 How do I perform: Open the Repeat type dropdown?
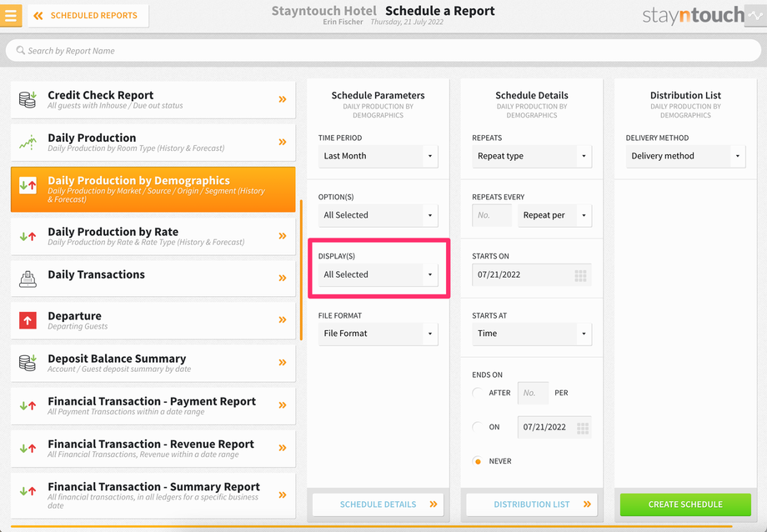532,156
